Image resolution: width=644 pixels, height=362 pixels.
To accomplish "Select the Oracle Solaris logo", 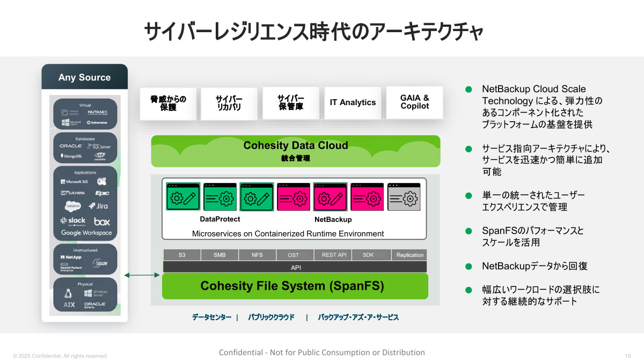I will click(95, 305).
